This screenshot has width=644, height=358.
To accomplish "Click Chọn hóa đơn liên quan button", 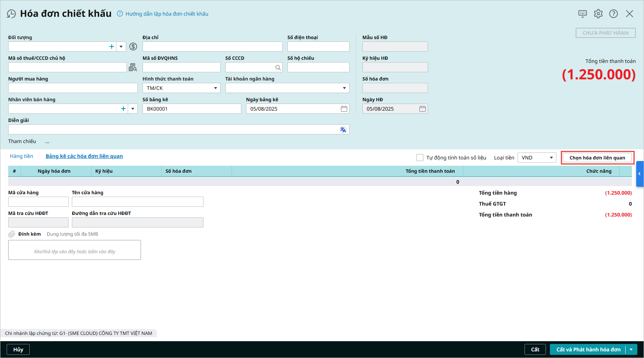I will click(597, 158).
